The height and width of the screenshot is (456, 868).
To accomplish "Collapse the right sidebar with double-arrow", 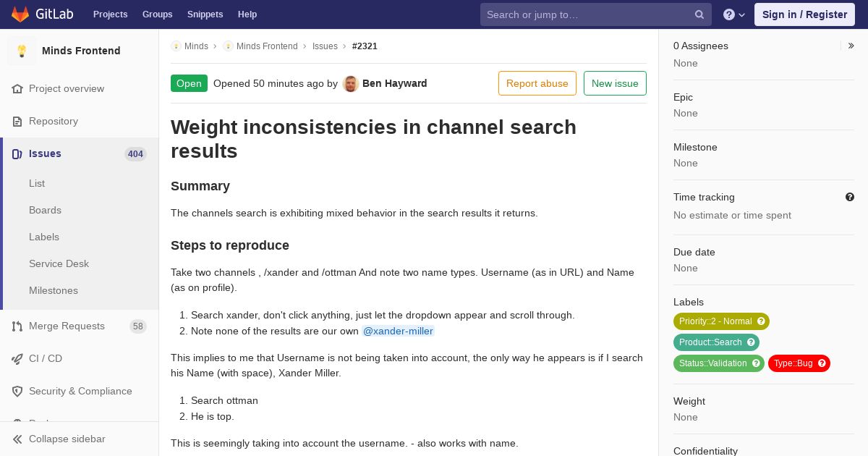I will tap(851, 46).
